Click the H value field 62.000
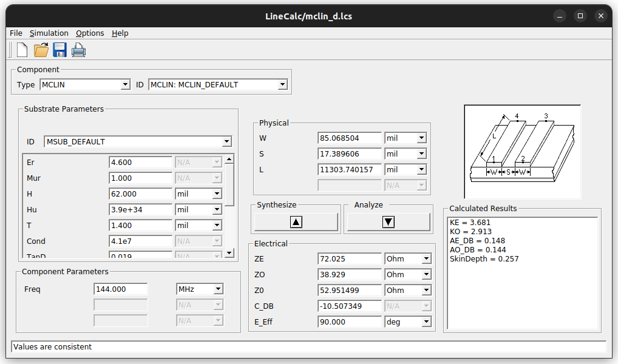Viewport: 618px width, 364px height. point(141,194)
